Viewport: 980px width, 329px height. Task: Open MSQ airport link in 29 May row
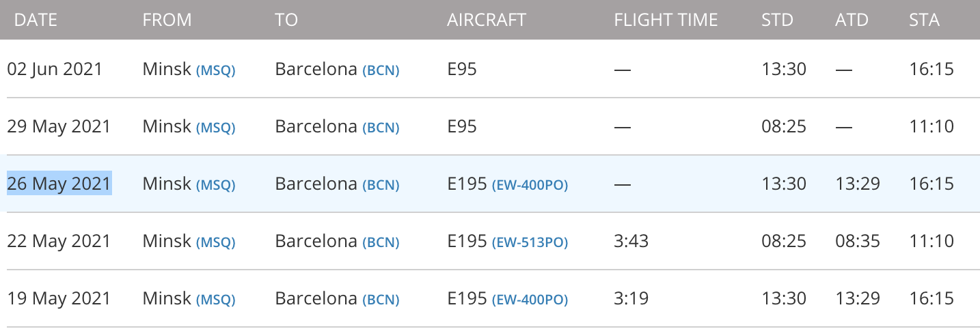coord(216,128)
